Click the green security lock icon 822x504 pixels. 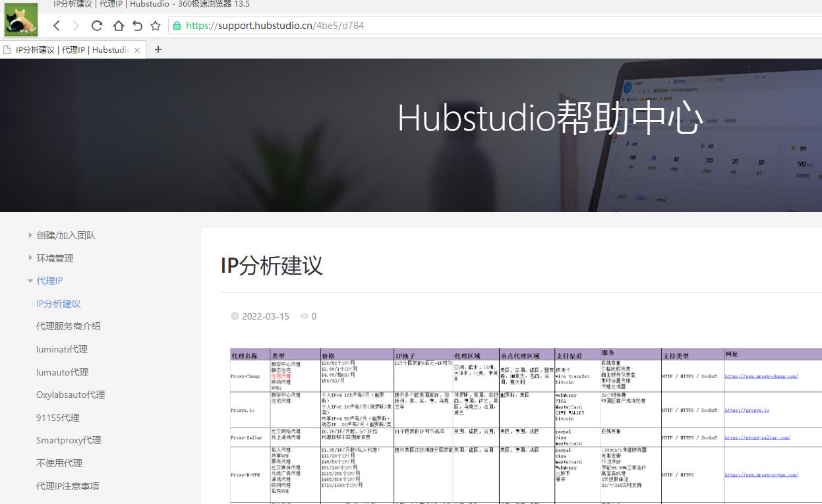[177, 26]
